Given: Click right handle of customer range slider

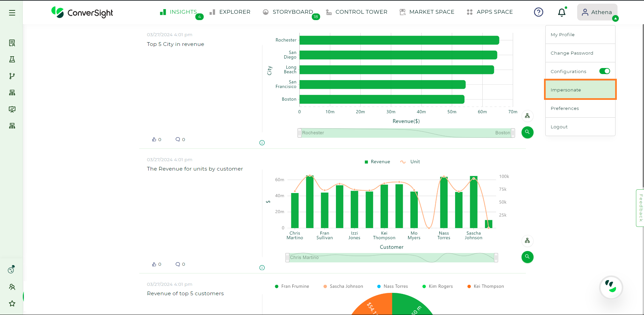Looking at the screenshot, I should click(x=496, y=258).
